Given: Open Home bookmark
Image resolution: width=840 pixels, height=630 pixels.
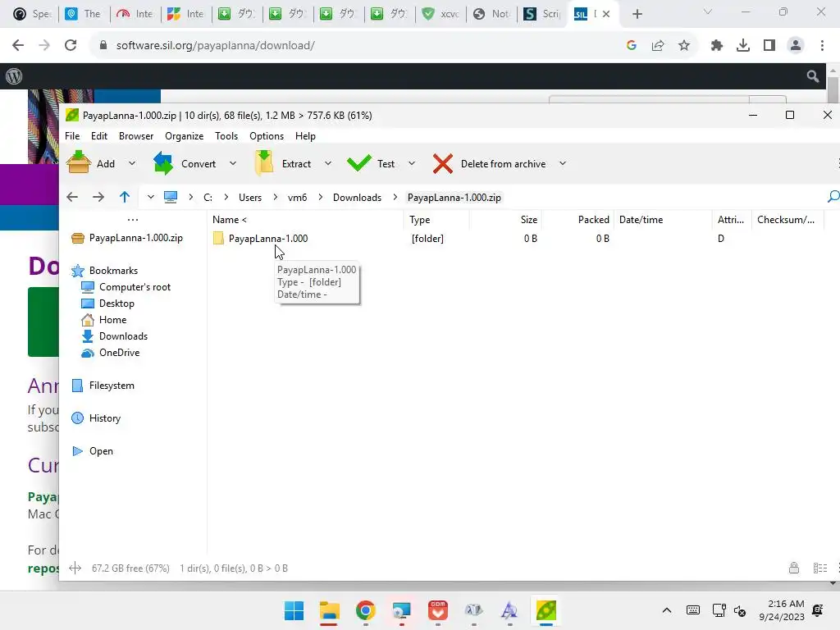Looking at the screenshot, I should click(112, 320).
